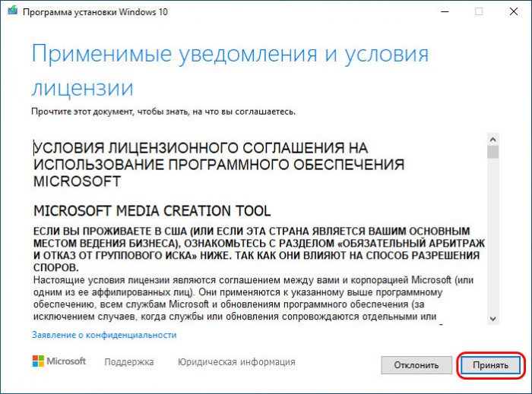Accept the license with Принять button

click(490, 365)
